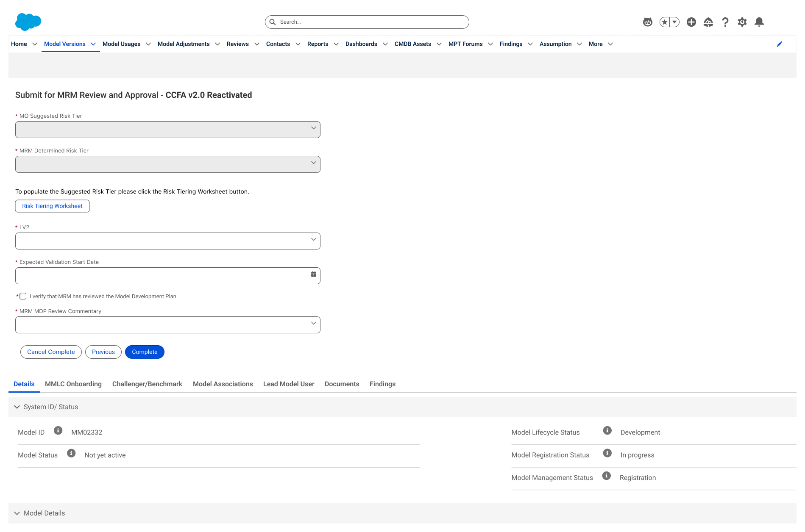Open the MRM MDP Review Commentary dropdown
Image resolution: width=805 pixels, height=532 pixels.
[x=168, y=325]
